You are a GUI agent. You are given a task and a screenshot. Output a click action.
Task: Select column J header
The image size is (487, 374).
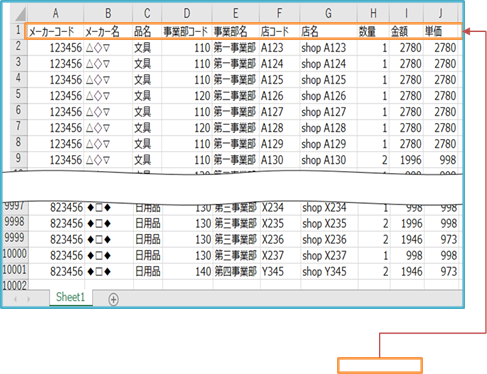(x=440, y=14)
